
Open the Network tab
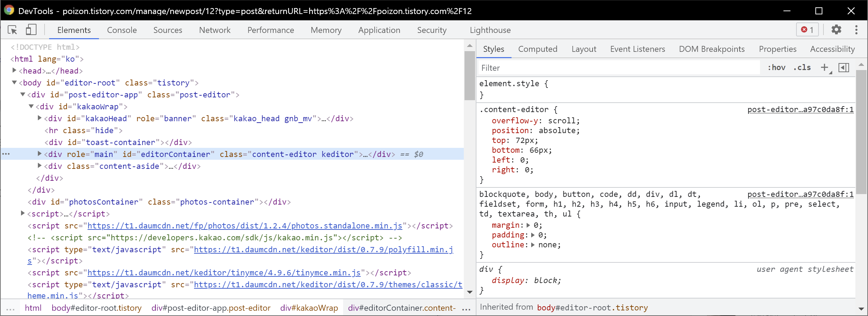click(215, 30)
